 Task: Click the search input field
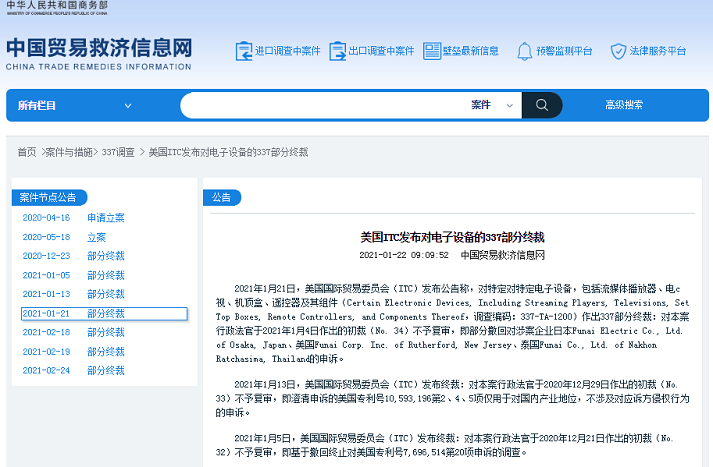pos(325,105)
